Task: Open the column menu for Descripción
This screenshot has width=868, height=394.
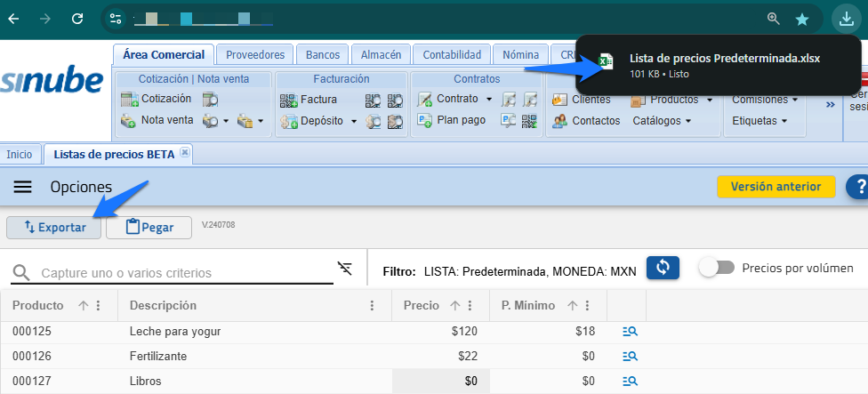Action: coord(372,306)
